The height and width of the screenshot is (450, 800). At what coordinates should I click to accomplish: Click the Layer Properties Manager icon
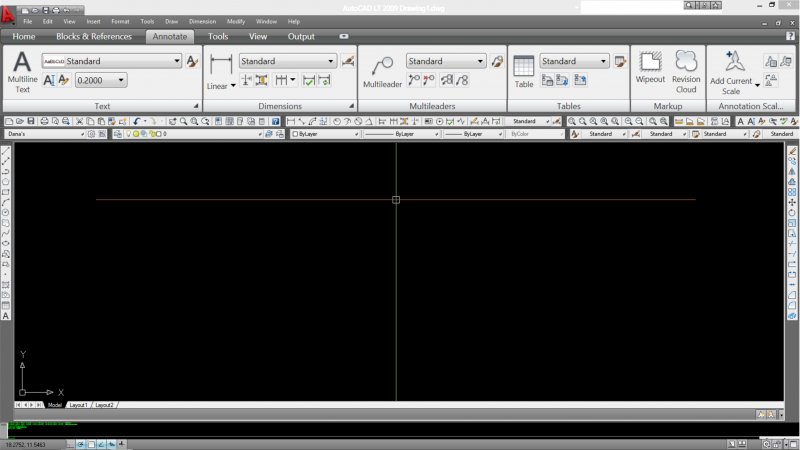117,134
